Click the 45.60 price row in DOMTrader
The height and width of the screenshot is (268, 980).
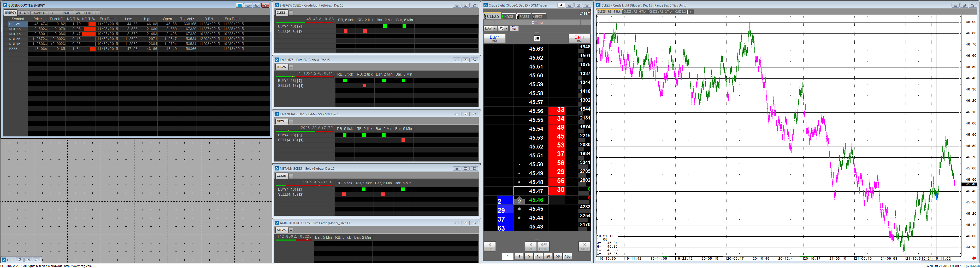[x=536, y=76]
